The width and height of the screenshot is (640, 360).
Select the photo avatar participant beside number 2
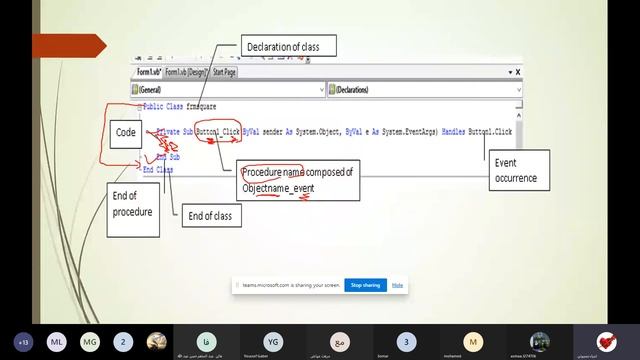point(156,342)
